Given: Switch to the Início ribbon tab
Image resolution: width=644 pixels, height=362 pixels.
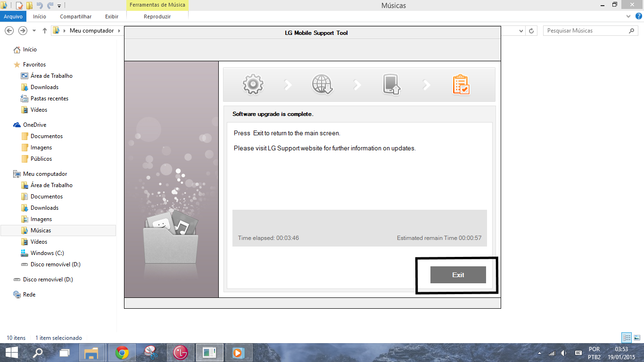Looking at the screenshot, I should [x=40, y=16].
